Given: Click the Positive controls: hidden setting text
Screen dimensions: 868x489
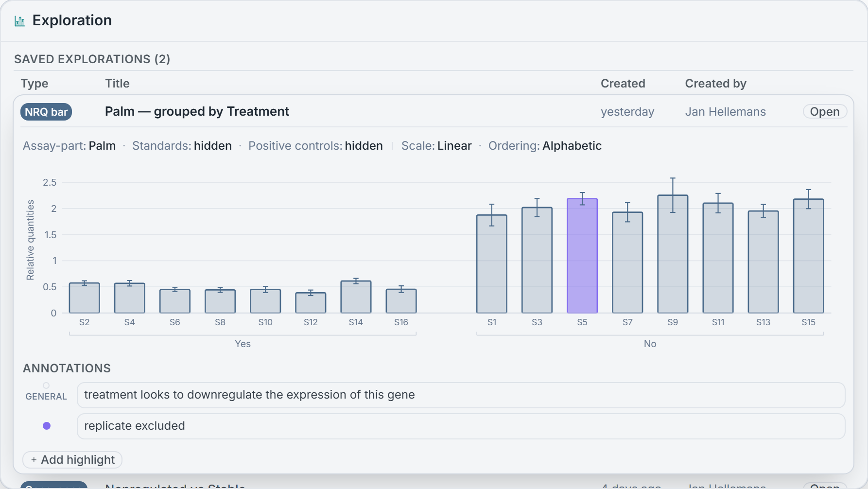Looking at the screenshot, I should pyautogui.click(x=315, y=146).
